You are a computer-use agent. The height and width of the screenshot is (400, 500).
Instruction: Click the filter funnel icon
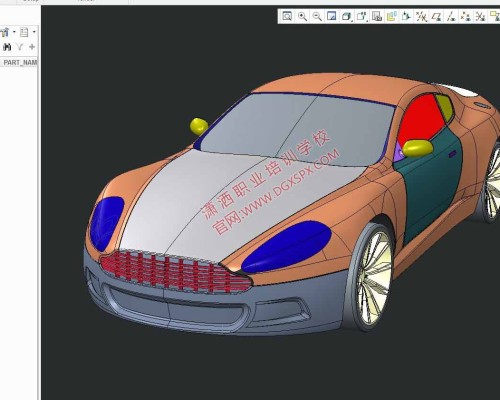click(x=20, y=47)
